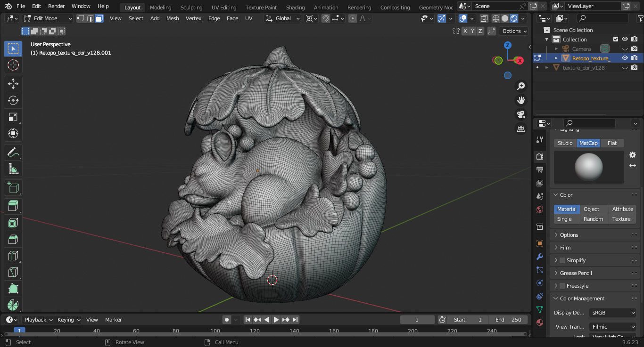Click the zoom in/out viewport icon

(521, 86)
